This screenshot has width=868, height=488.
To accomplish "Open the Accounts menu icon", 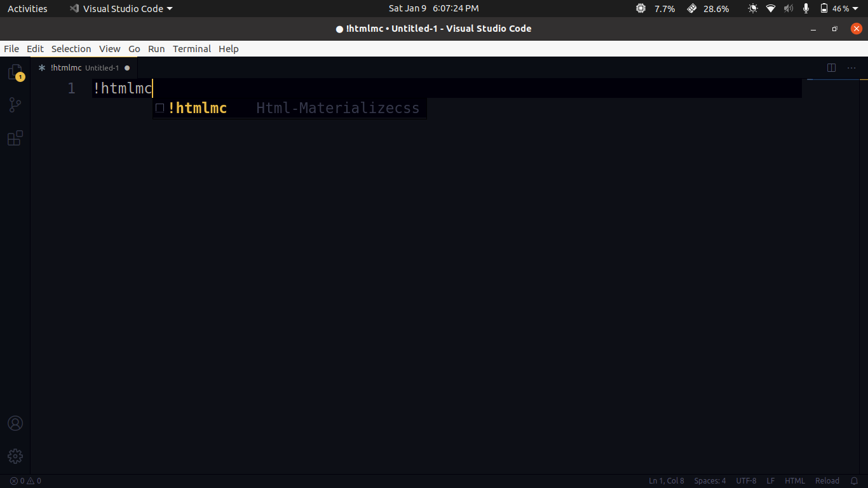I will [15, 423].
